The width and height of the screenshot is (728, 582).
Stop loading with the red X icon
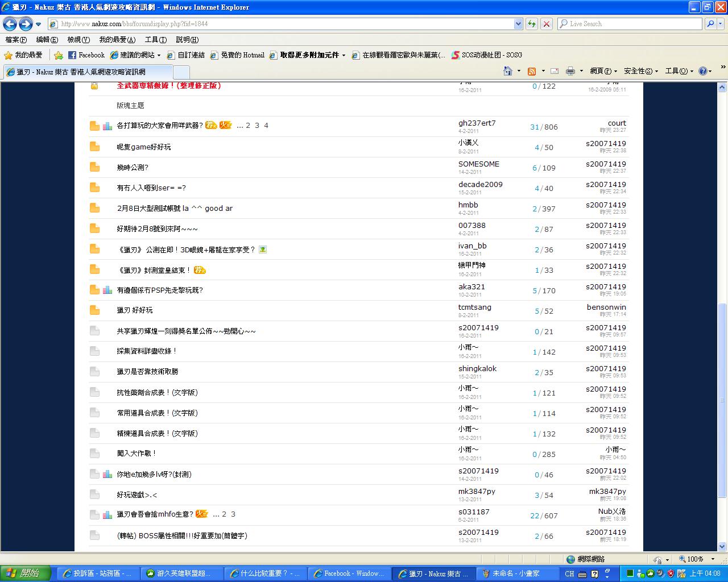[x=547, y=24]
